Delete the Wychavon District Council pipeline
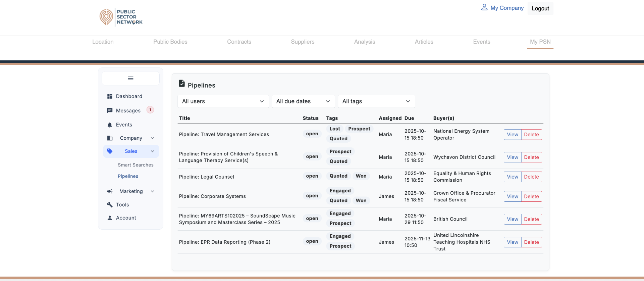The width and height of the screenshot is (644, 281). pyautogui.click(x=531, y=157)
